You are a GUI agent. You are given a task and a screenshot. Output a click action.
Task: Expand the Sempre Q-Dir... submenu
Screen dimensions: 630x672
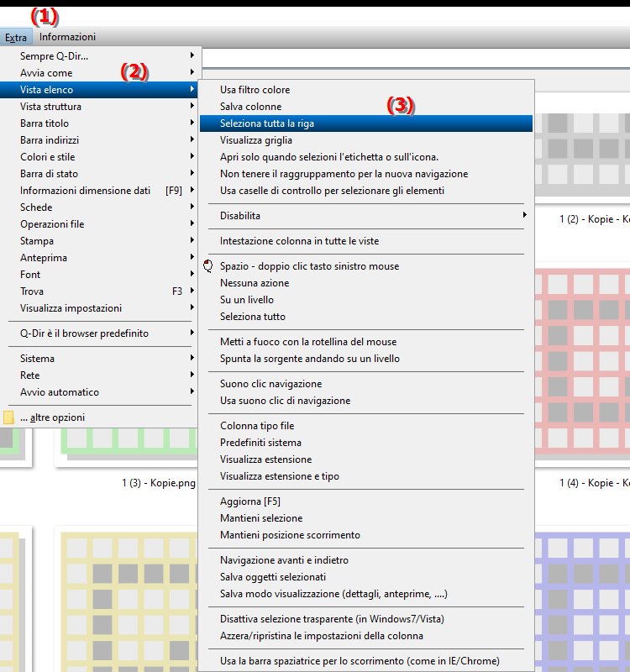99,56
